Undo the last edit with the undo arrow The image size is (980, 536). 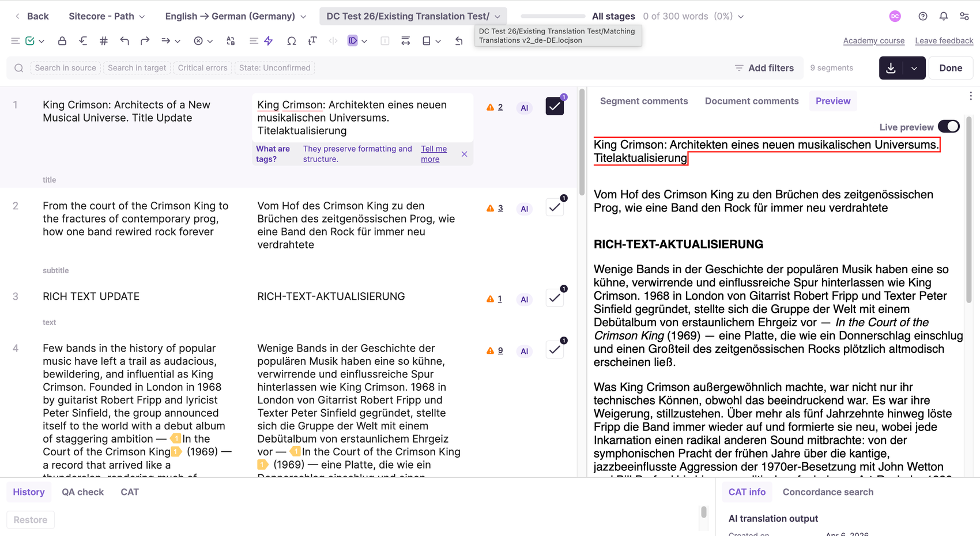[125, 41]
